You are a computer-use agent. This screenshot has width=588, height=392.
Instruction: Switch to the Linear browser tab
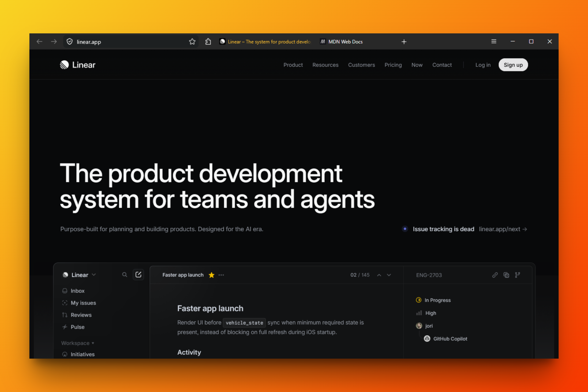click(x=265, y=42)
